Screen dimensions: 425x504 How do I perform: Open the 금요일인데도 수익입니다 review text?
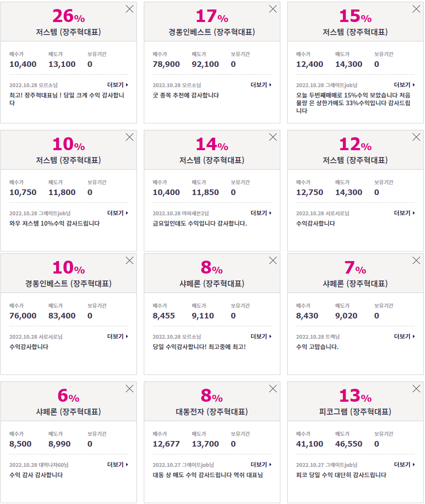[x=200, y=224]
